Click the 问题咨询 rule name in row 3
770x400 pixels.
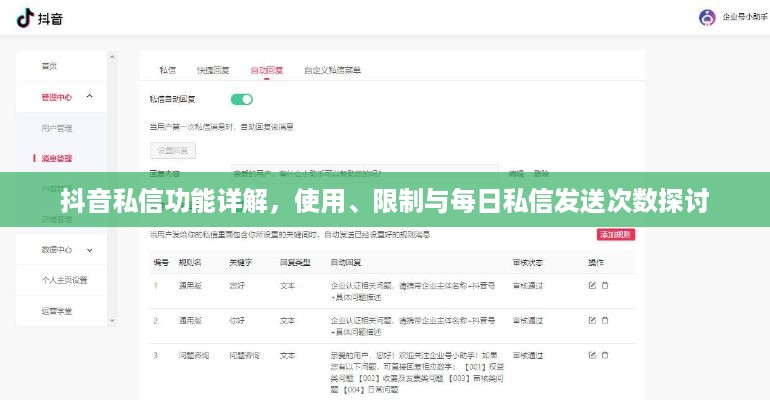pyautogui.click(x=194, y=355)
